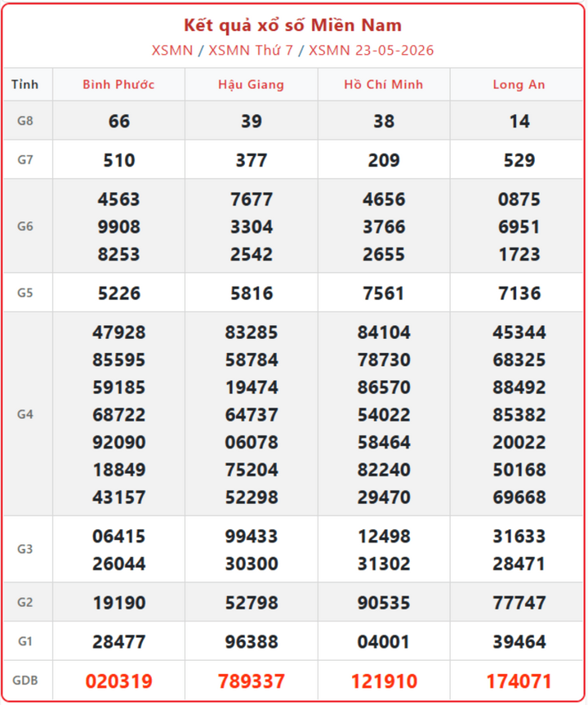Click Hậu Giang G7 number 377
Image resolution: width=588 pixels, height=705 pixels.
(252, 160)
